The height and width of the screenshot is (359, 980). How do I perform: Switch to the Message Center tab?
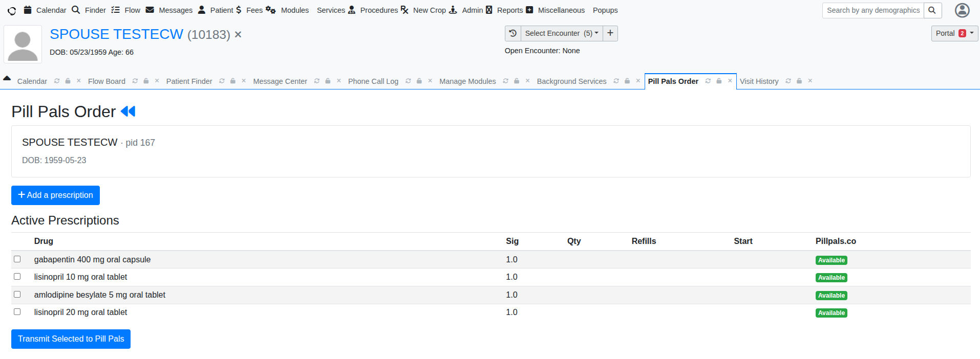280,81
